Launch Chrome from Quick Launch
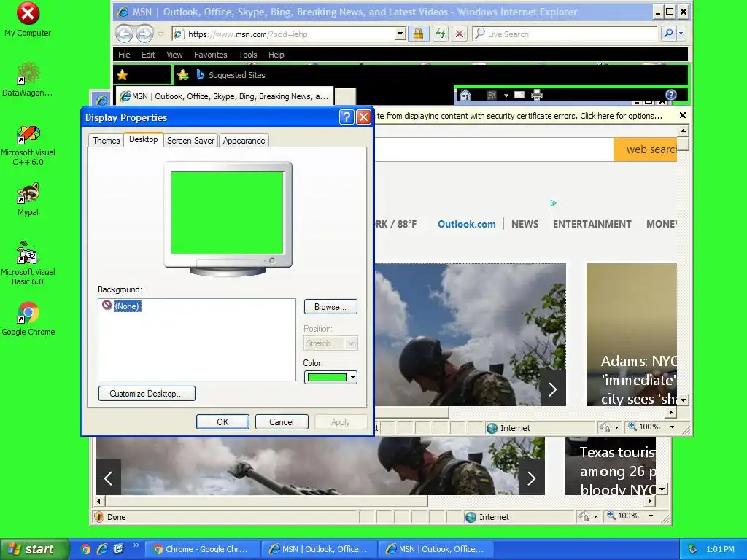Screen dimensions: 747x560 pyautogui.click(x=86, y=549)
